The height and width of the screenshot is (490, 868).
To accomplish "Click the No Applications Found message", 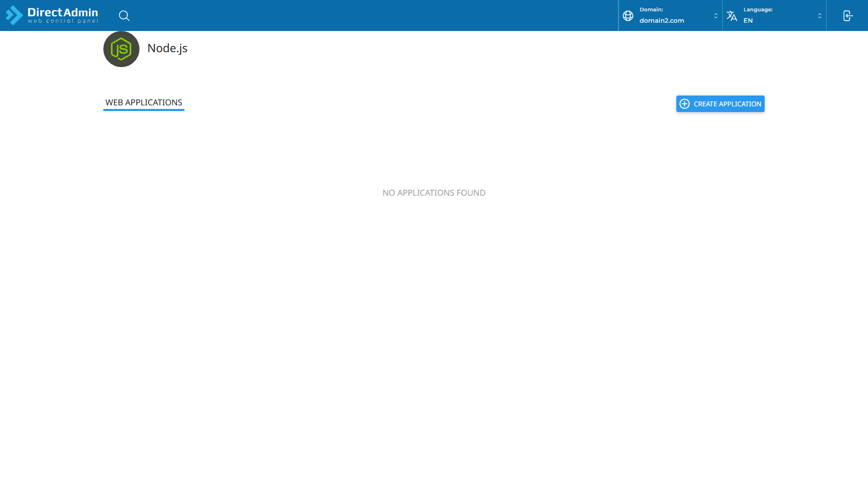I will tap(434, 193).
